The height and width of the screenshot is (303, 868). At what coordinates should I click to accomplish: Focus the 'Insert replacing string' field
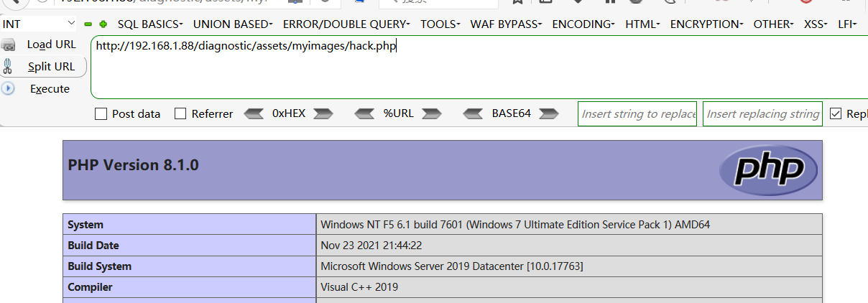[762, 113]
